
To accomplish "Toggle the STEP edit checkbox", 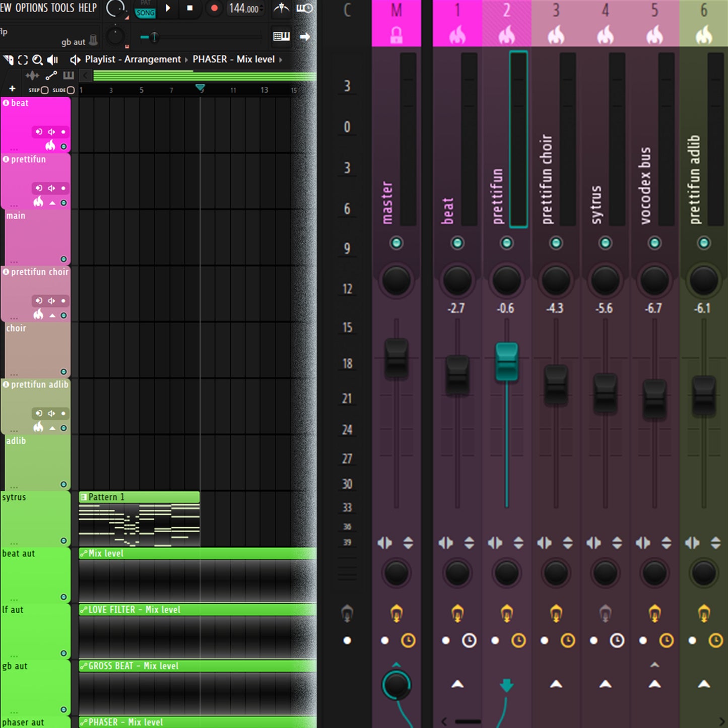I will click(x=44, y=90).
